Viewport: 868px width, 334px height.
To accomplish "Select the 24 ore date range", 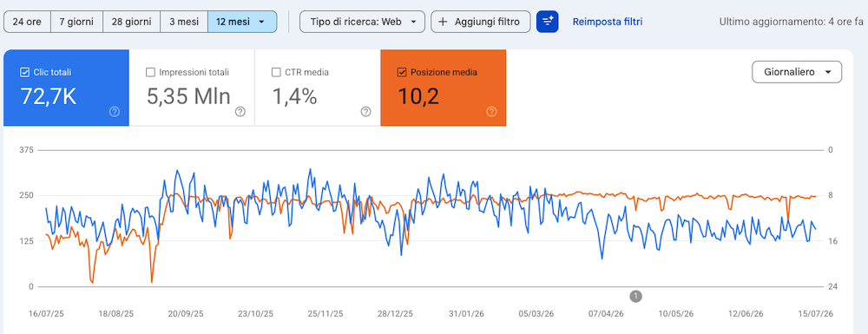I will 27,22.
